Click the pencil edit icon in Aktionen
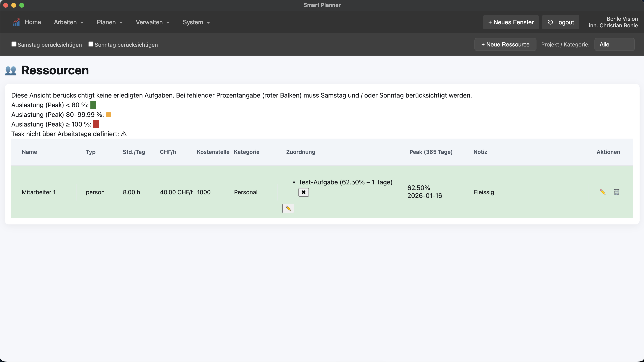The height and width of the screenshot is (362, 644). (x=602, y=192)
